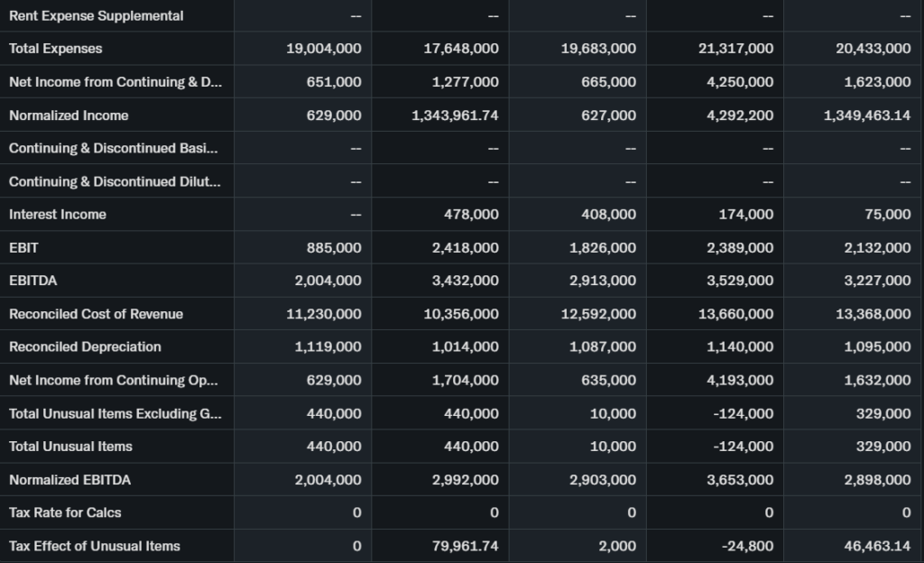The image size is (924, 563).
Task: Click the Rent Expense Supplemental row label
Action: [x=96, y=15]
